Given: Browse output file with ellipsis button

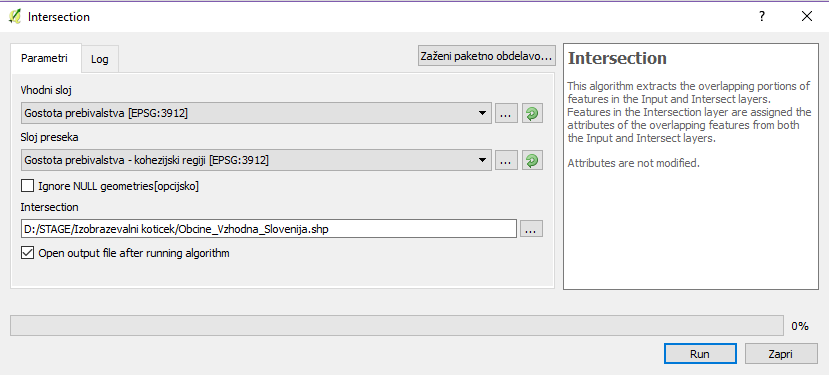Looking at the screenshot, I should tap(531, 229).
